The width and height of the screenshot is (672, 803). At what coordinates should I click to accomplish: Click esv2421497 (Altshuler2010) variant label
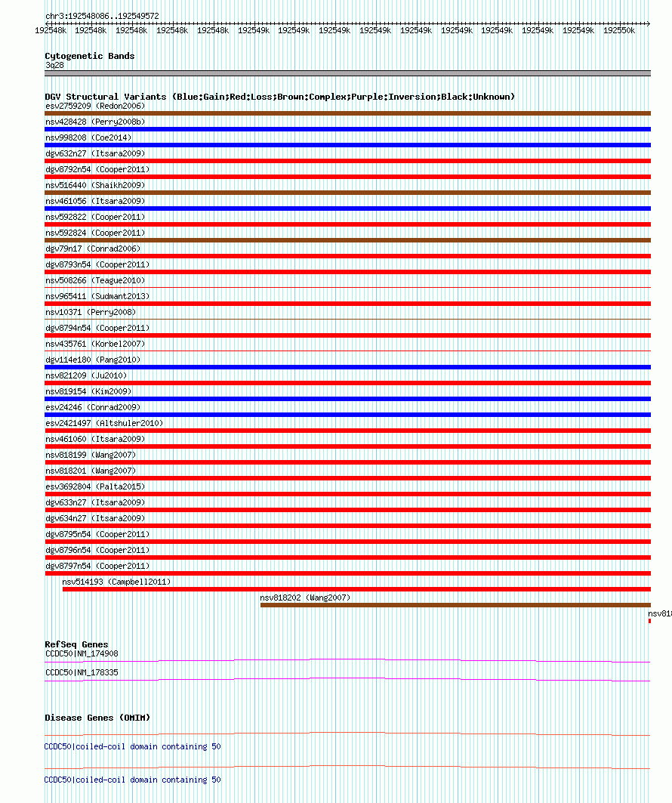tap(104, 424)
